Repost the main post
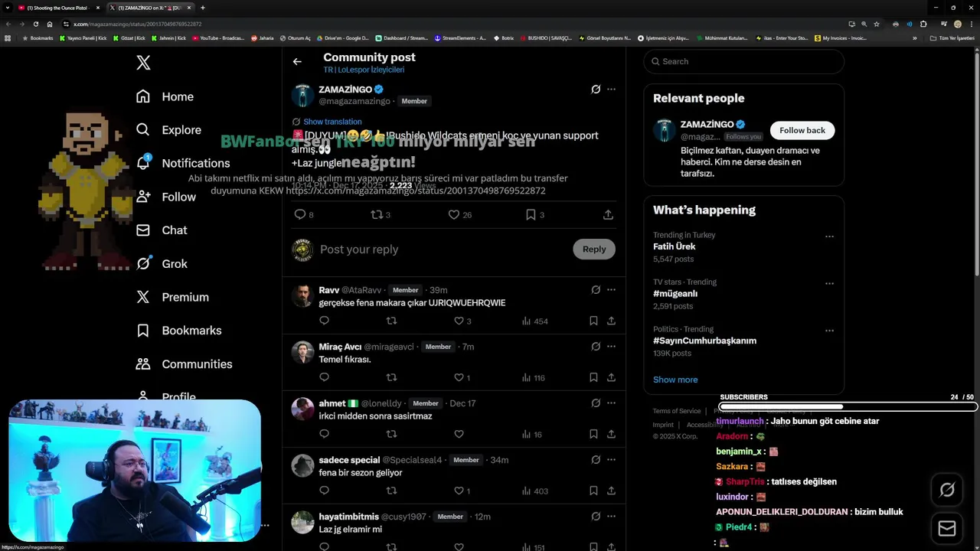The image size is (980, 551). pos(377,215)
